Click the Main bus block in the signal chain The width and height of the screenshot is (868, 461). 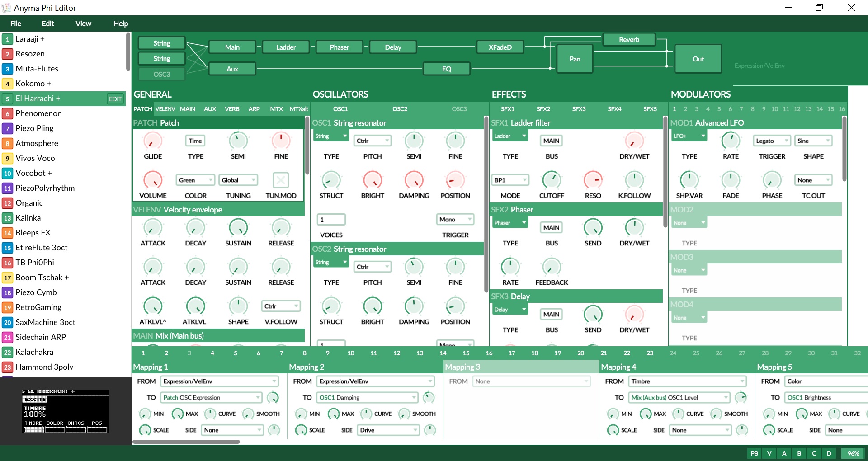tap(232, 47)
